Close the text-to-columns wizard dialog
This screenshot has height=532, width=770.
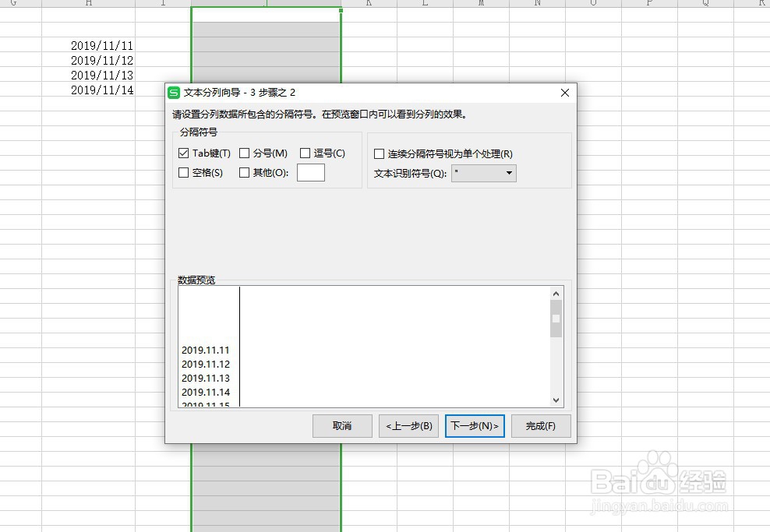[x=564, y=92]
